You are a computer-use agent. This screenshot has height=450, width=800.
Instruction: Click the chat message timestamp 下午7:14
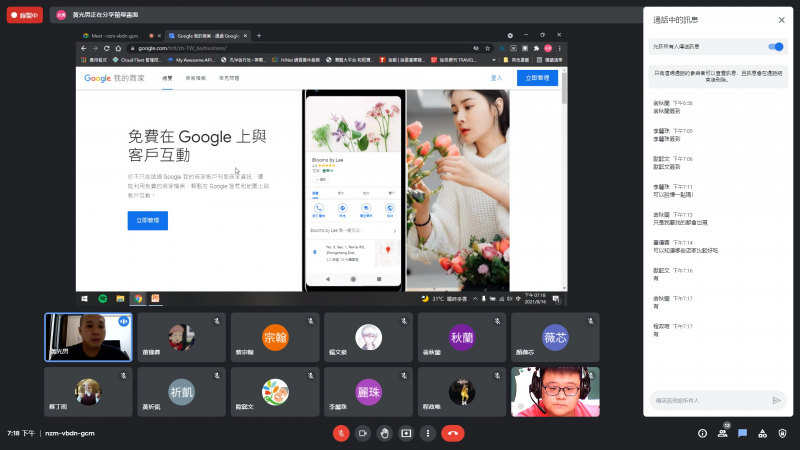tap(683, 242)
